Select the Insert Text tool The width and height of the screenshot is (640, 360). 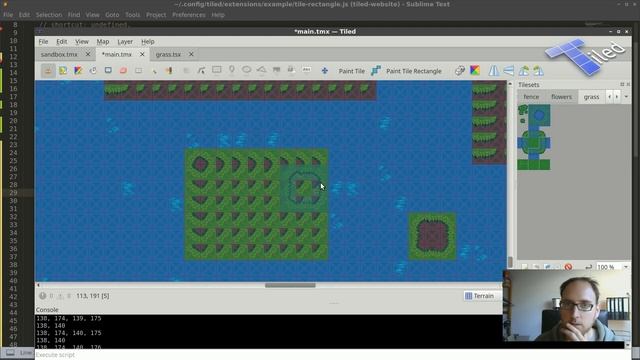[x=307, y=71]
